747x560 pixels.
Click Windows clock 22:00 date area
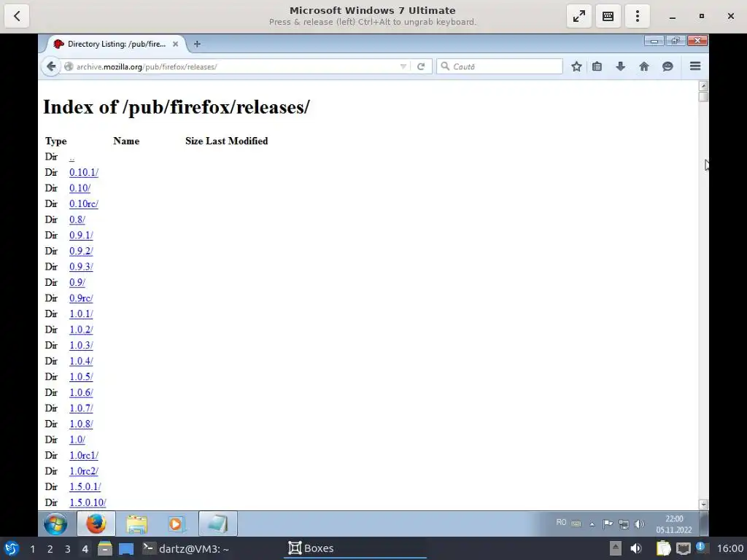coord(674,524)
